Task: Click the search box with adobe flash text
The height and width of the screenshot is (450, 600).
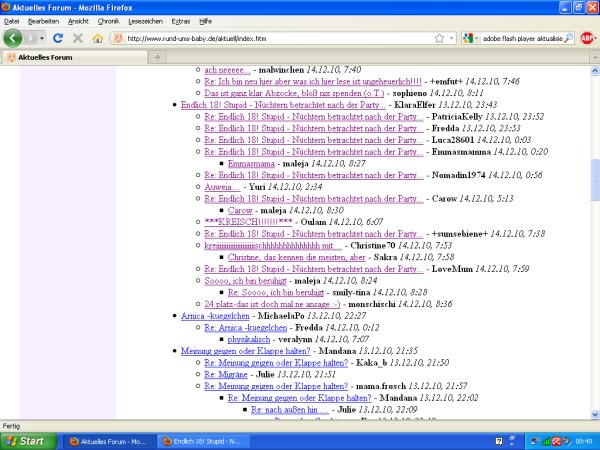Action: point(522,38)
